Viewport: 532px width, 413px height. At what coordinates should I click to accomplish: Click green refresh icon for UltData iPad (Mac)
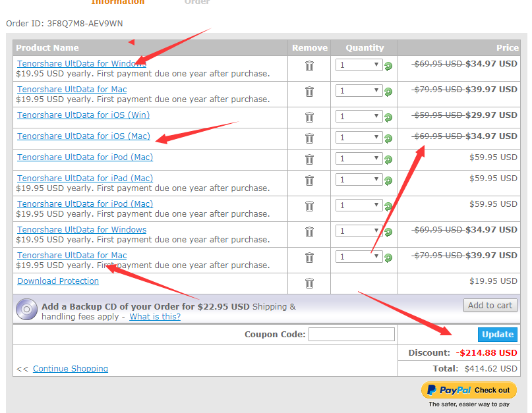coord(388,180)
